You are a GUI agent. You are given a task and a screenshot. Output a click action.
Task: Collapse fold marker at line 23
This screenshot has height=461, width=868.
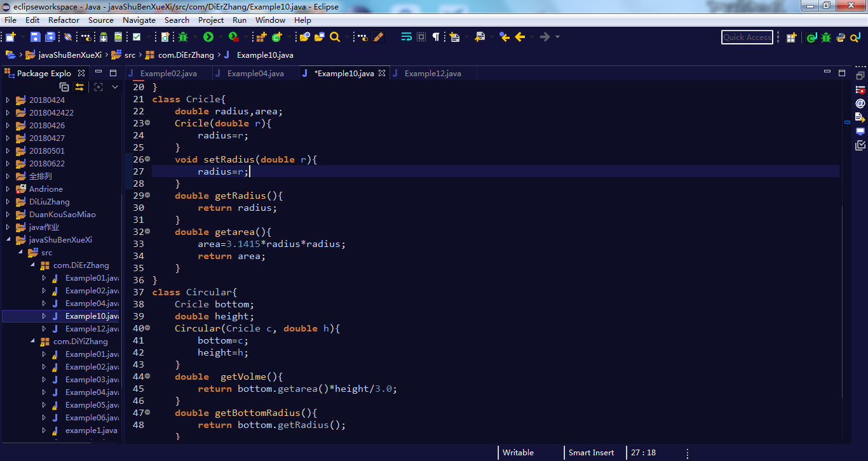(147, 123)
